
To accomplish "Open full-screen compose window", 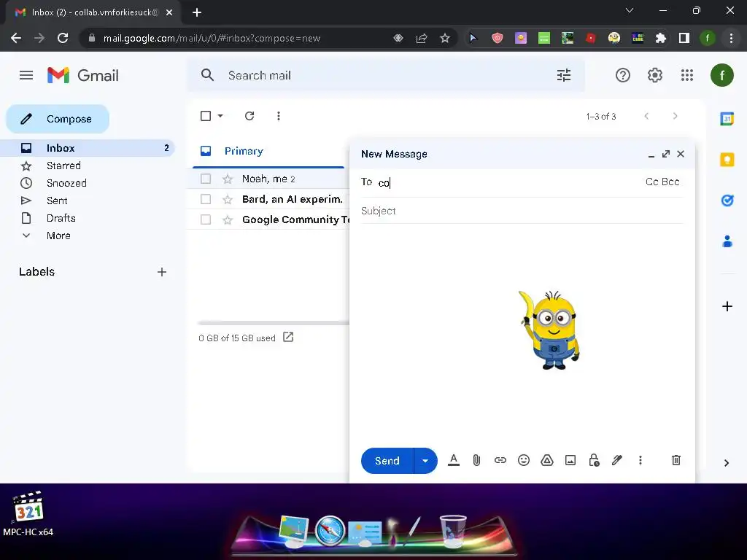I will [x=666, y=154].
